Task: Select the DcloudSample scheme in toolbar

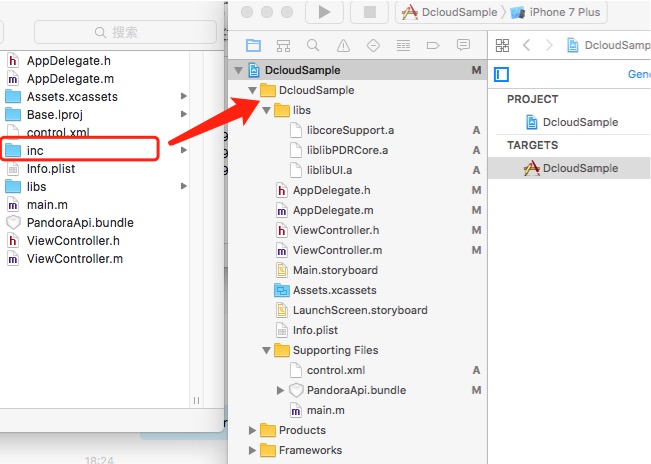Action: point(449,12)
